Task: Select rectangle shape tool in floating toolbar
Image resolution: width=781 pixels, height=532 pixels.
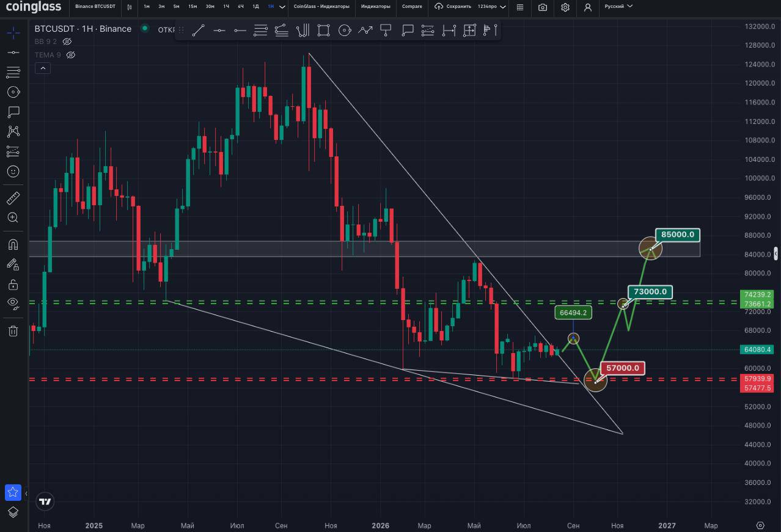Action: click(323, 31)
